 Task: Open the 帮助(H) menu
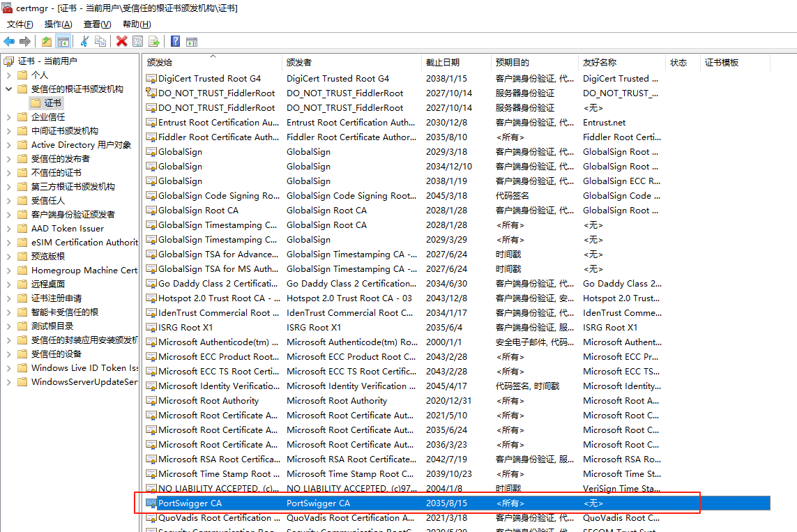click(x=137, y=24)
